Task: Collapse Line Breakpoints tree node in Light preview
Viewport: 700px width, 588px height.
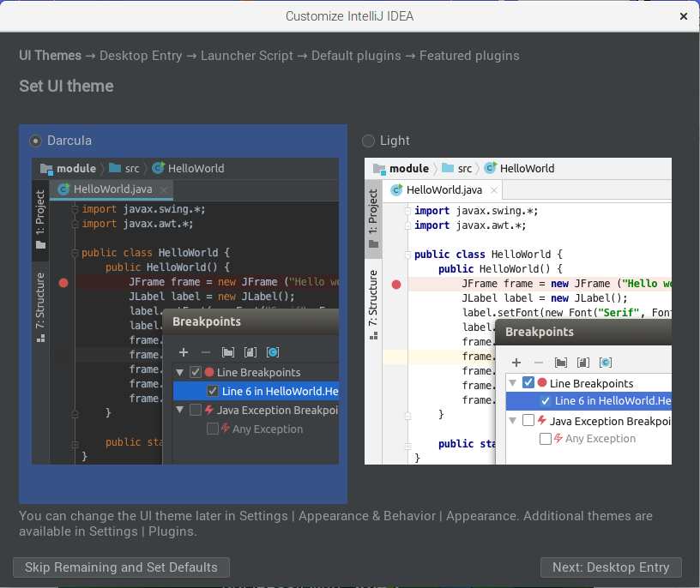Action: (513, 383)
